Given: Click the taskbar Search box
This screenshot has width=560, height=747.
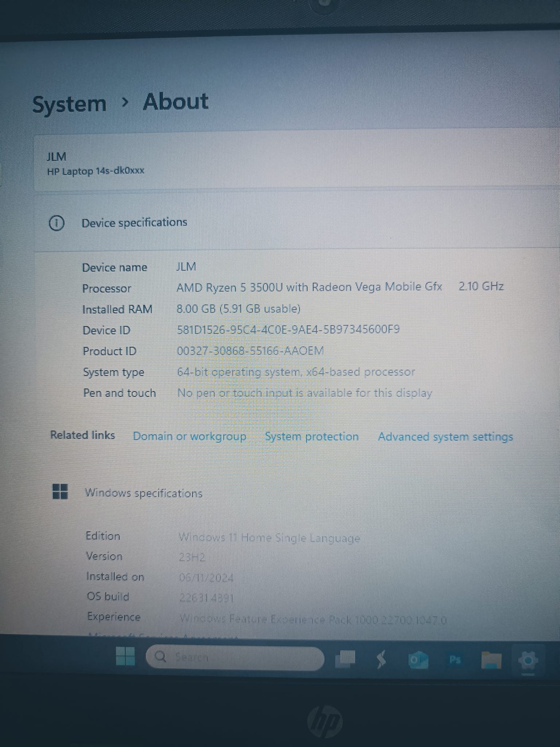Looking at the screenshot, I should click(x=235, y=657).
